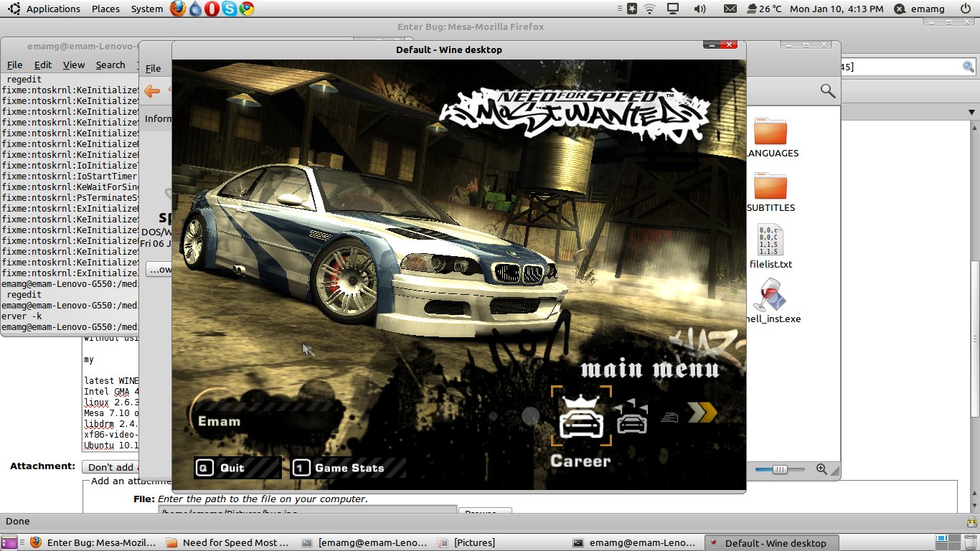Adjust the file manager zoom slider

pyautogui.click(x=780, y=469)
